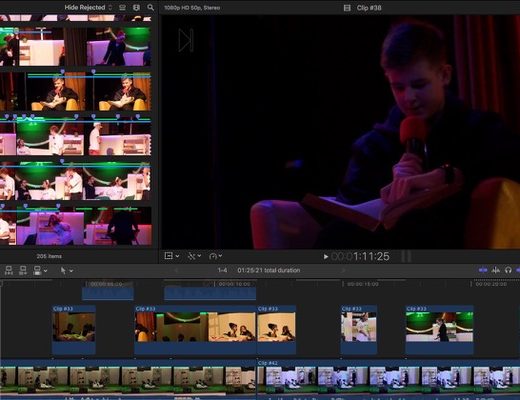Select the Transform tool in viewer
Screen dimensions: 520x400
tap(169, 256)
